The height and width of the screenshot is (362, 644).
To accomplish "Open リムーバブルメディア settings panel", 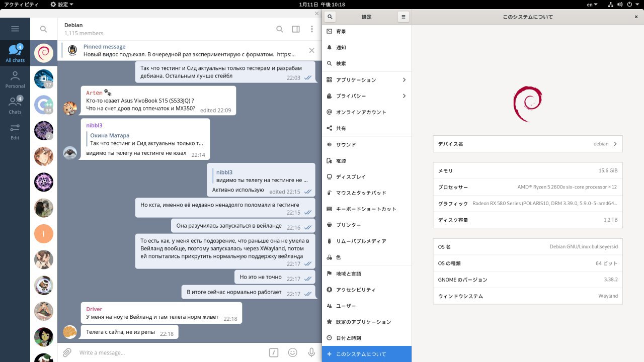I will click(x=367, y=241).
